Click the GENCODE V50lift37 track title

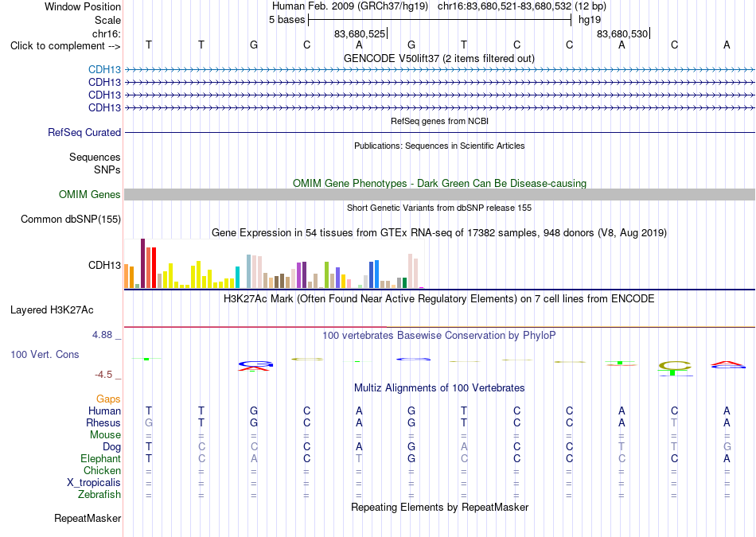(438, 59)
